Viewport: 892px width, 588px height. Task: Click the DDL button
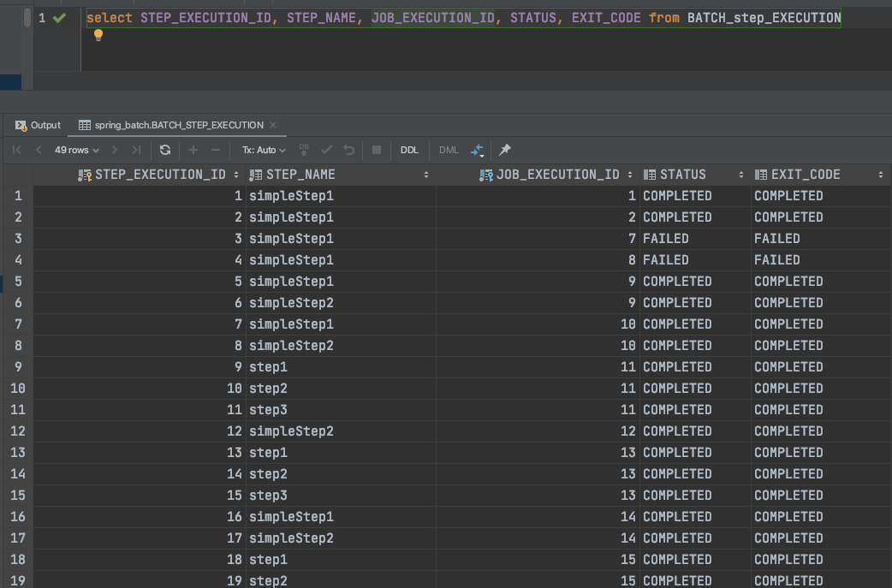pos(410,150)
